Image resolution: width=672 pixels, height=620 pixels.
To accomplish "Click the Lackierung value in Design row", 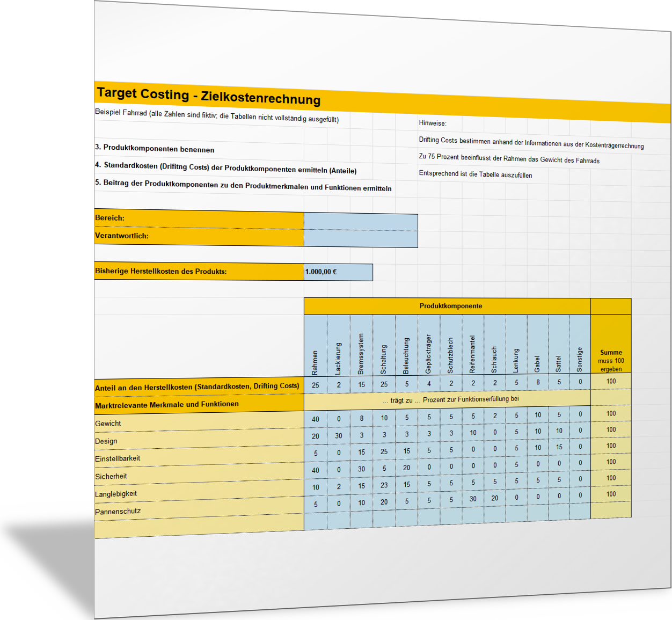I will coord(339,436).
